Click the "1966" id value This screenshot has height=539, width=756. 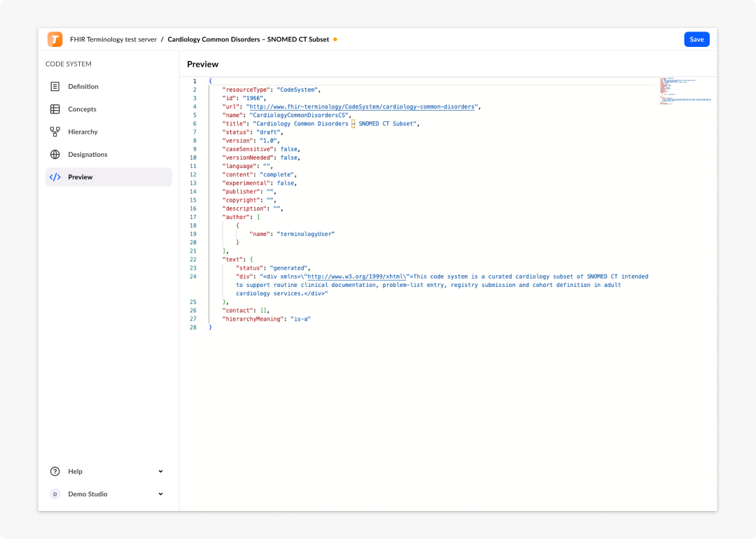coord(253,98)
